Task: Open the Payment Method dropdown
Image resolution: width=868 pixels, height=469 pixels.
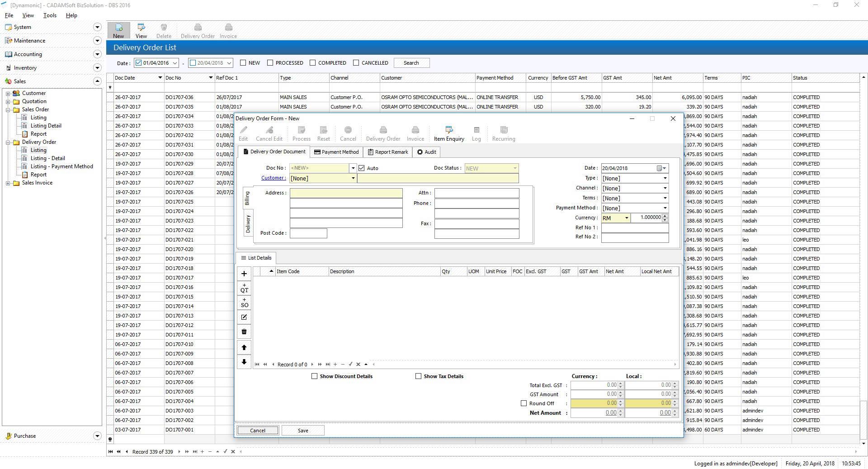Action: [x=665, y=208]
